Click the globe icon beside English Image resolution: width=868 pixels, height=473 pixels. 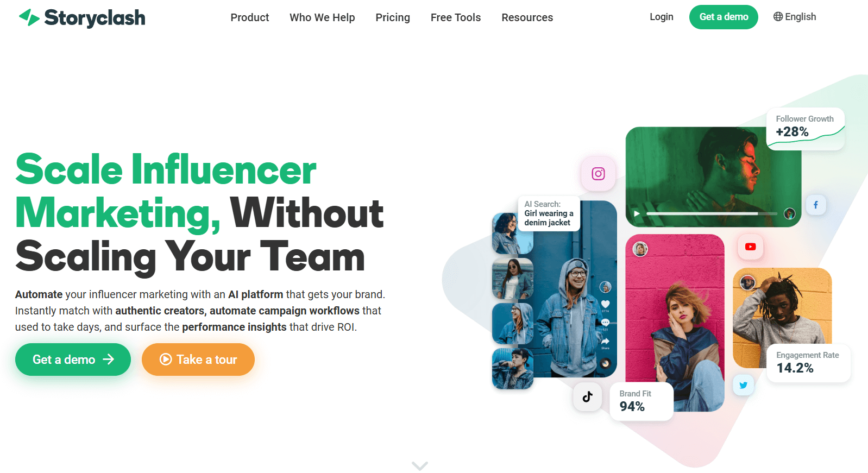tap(778, 17)
